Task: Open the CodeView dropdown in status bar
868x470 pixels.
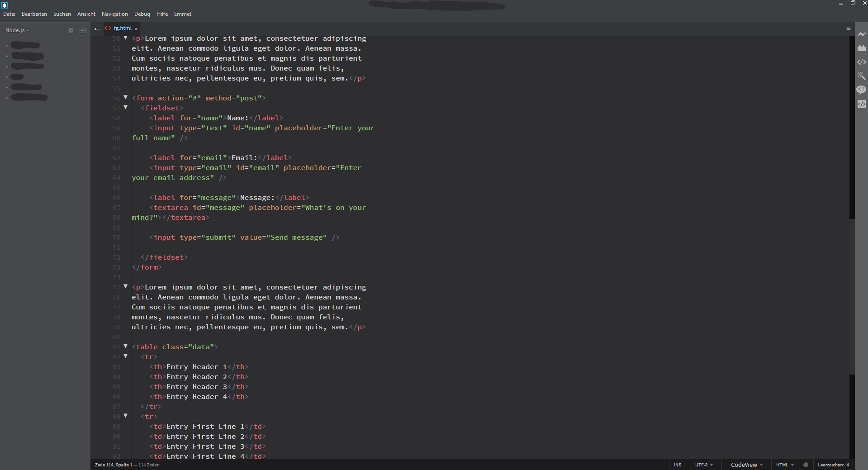Action: tap(747, 465)
